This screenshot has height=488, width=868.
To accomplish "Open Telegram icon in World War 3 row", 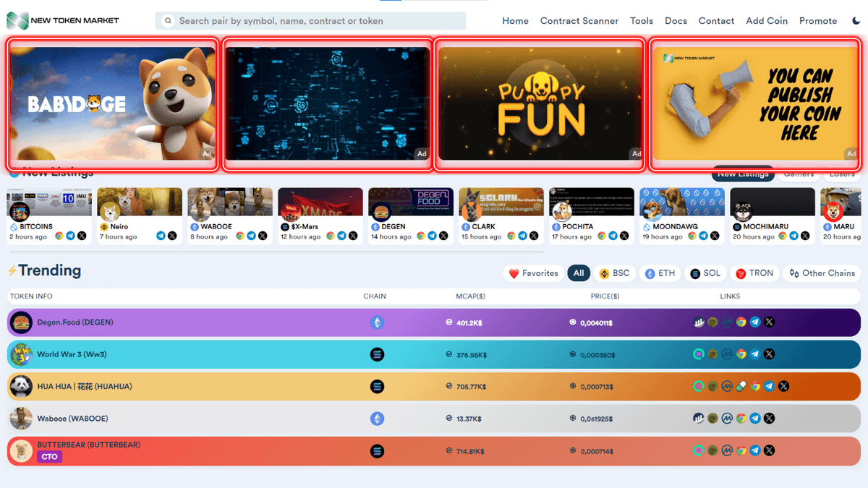I will 755,354.
